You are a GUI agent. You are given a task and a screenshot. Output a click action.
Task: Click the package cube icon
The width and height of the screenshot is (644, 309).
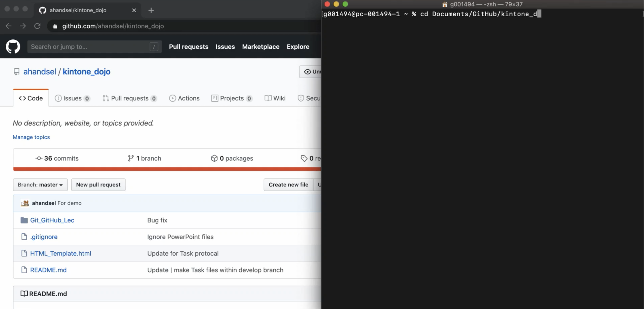pyautogui.click(x=214, y=158)
